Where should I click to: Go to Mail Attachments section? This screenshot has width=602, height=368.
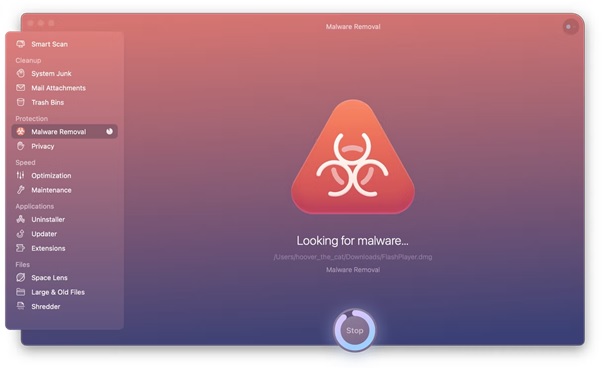(64, 87)
